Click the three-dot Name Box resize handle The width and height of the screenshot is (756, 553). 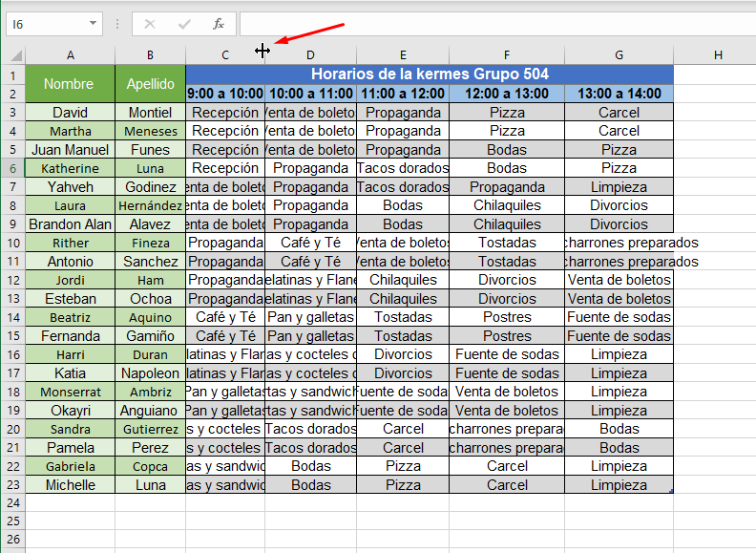click(x=116, y=24)
